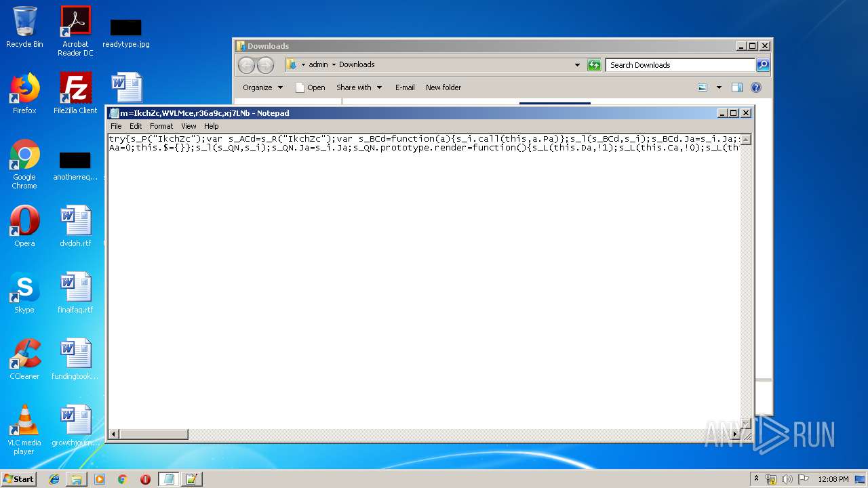
Task: Click Chrome icon in taskbar
Action: pyautogui.click(x=123, y=479)
